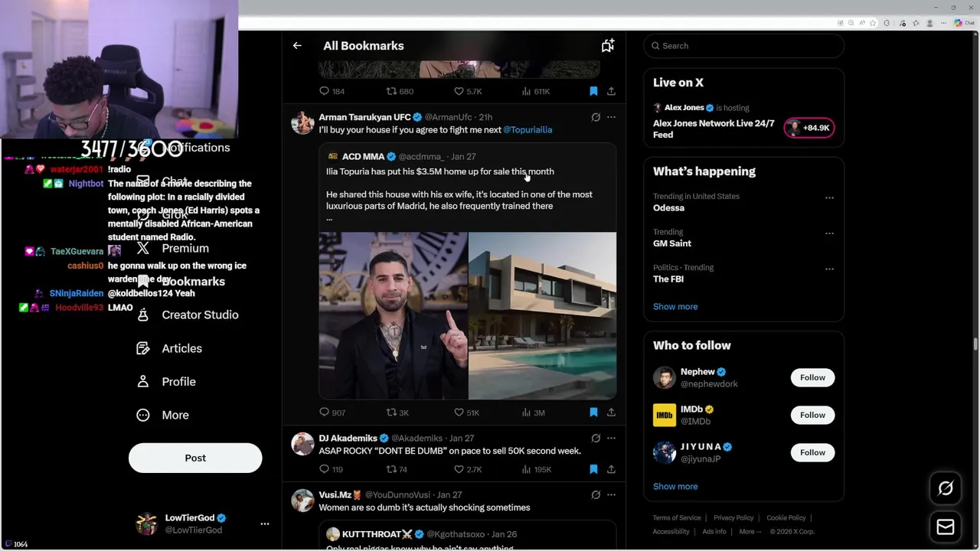Open Cookie Policy link
The width and height of the screenshot is (980, 551).
(786, 518)
